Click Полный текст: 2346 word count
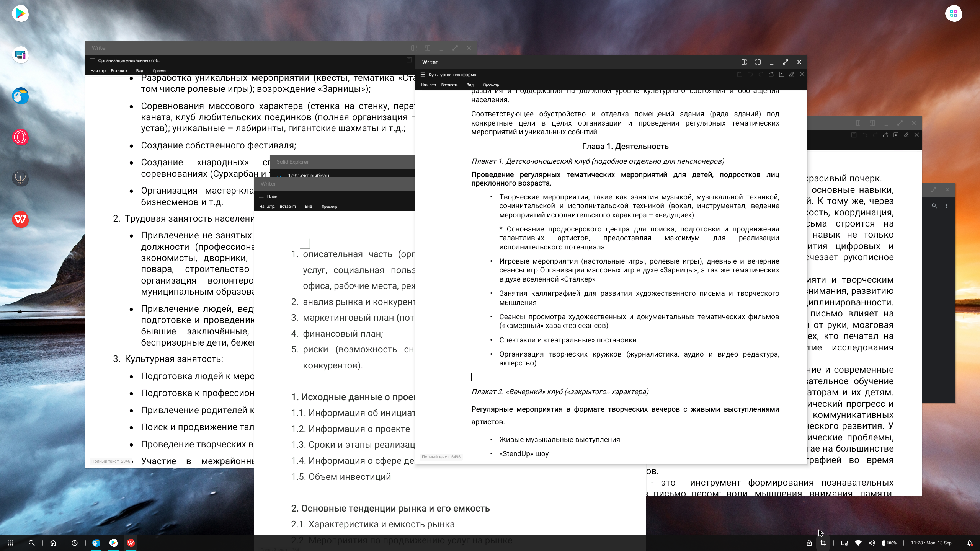 (111, 461)
